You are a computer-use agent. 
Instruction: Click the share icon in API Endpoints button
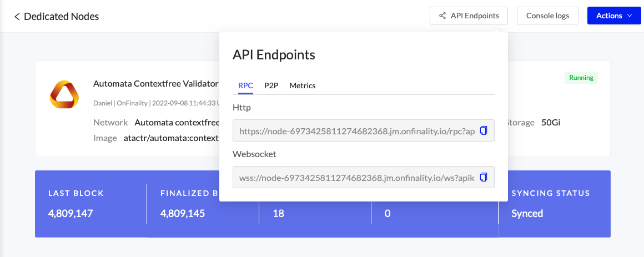coord(442,16)
